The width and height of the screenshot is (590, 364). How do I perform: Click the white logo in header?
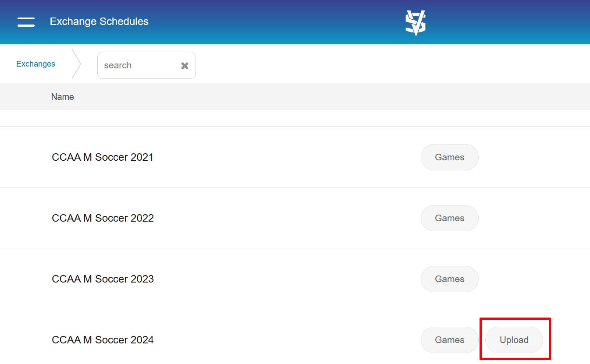pos(416,23)
